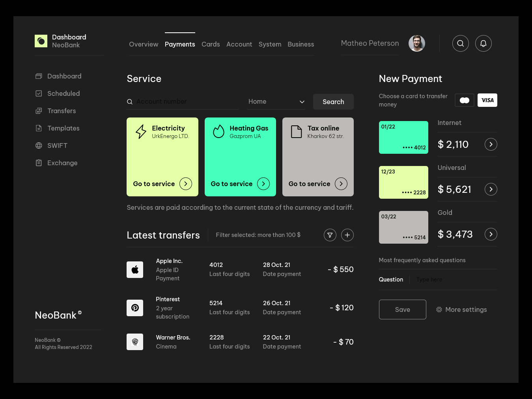The height and width of the screenshot is (399, 532).
Task: Add a transfer with the plus icon
Action: pos(347,235)
